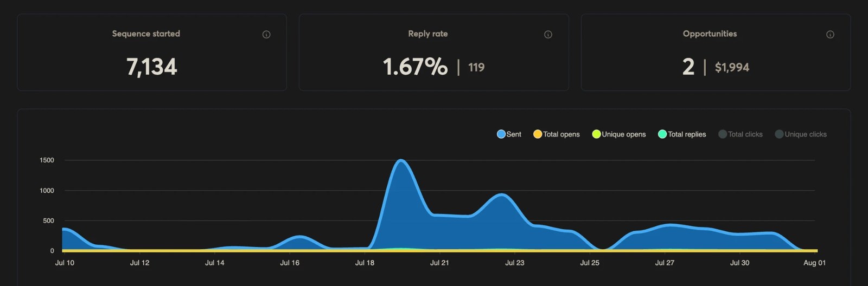The height and width of the screenshot is (286, 868).
Task: Click the Opportunities heading
Action: [x=710, y=34]
